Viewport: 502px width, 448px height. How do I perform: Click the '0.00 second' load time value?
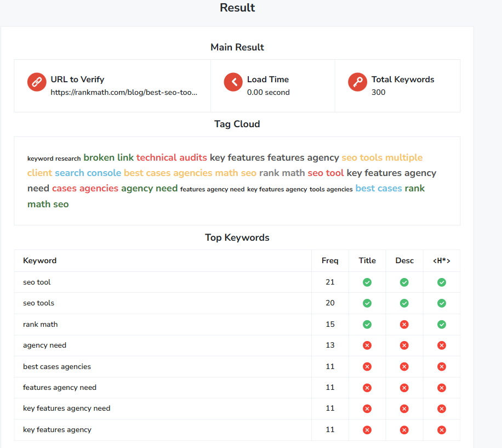pos(269,92)
